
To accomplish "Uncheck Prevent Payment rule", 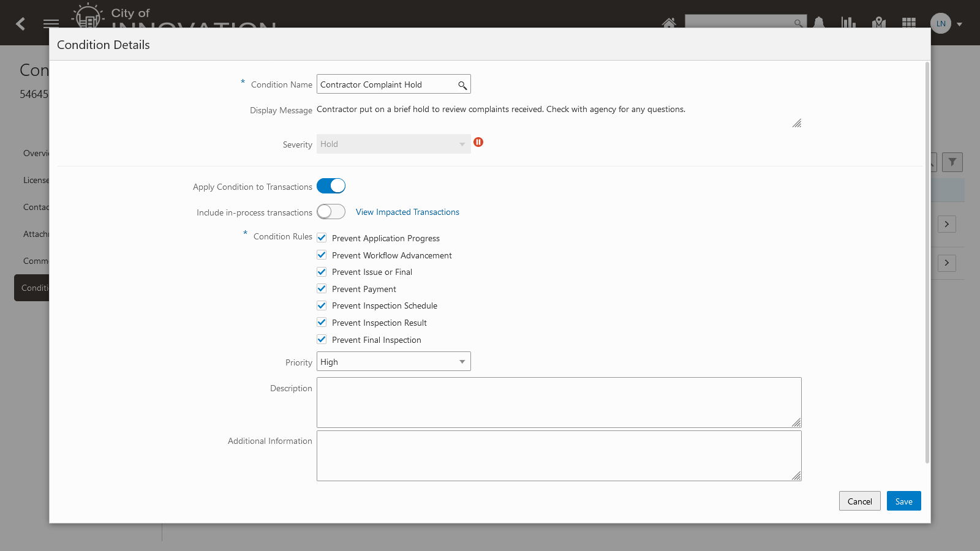I will (322, 288).
